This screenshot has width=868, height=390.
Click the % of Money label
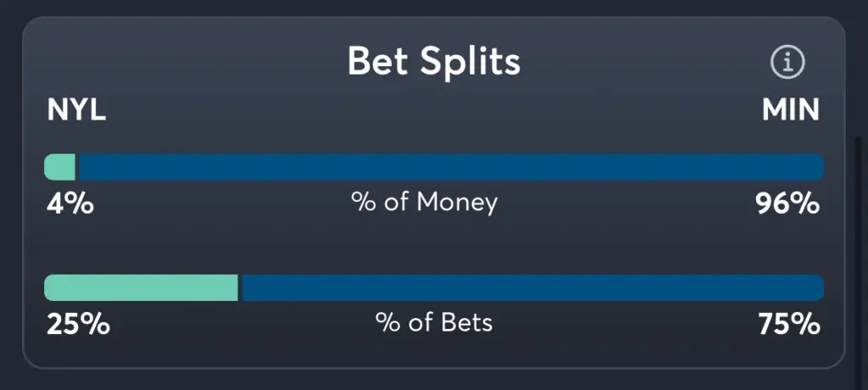tap(425, 203)
